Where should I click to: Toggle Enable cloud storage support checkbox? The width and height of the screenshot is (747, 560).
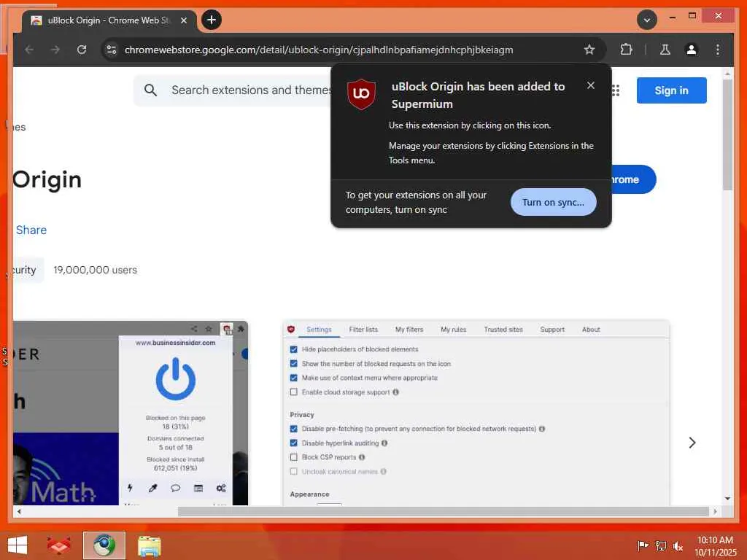coord(293,392)
